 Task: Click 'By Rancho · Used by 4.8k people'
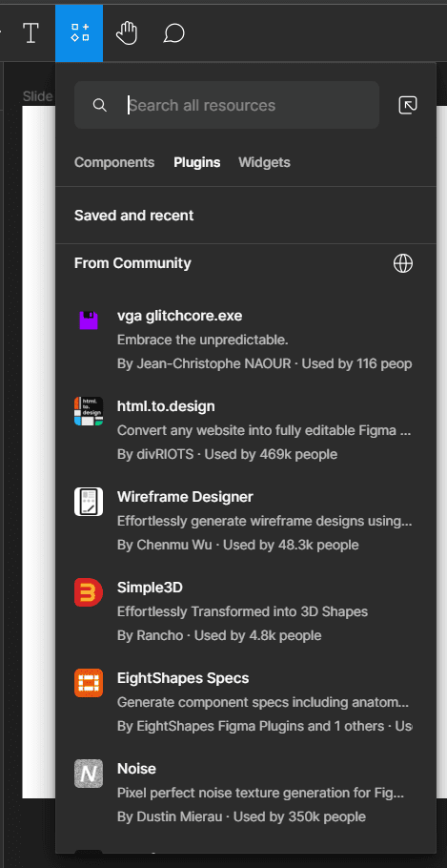[219, 635]
